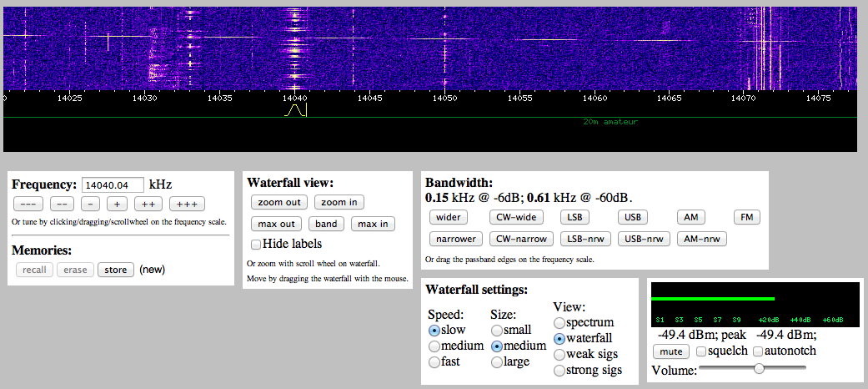
Task: Switch view to spectrum
Action: [559, 322]
